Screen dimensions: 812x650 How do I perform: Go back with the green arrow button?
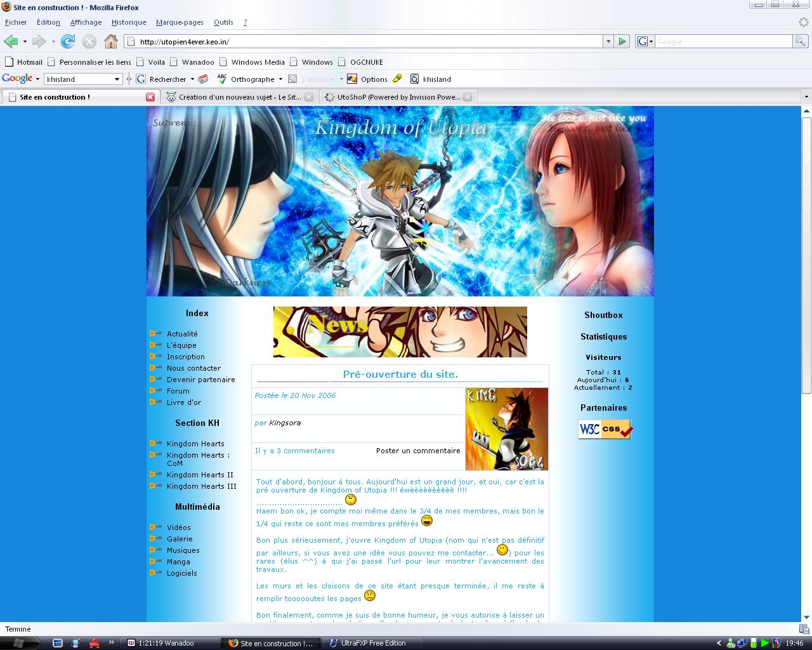[11, 41]
